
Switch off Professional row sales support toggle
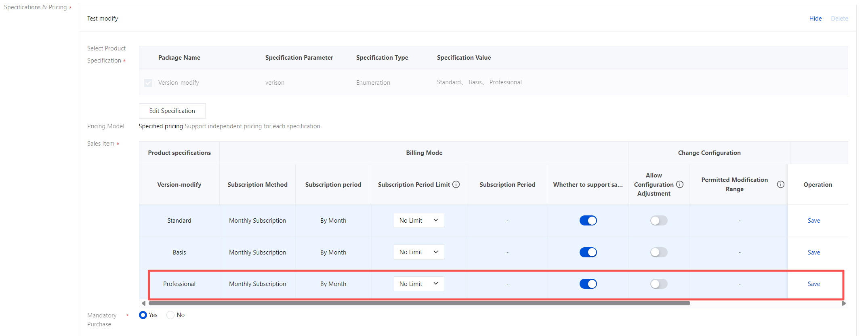[588, 284]
